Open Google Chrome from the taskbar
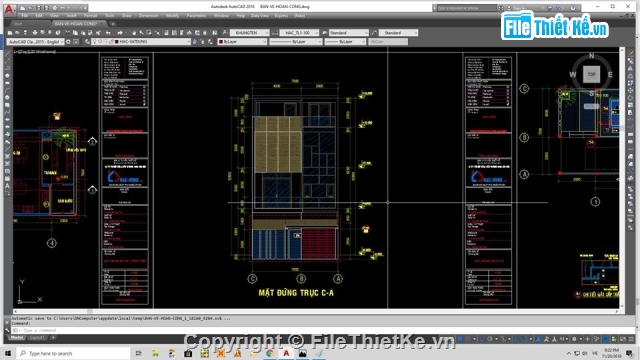Viewport: 640px width, 360px height. [x=270, y=353]
